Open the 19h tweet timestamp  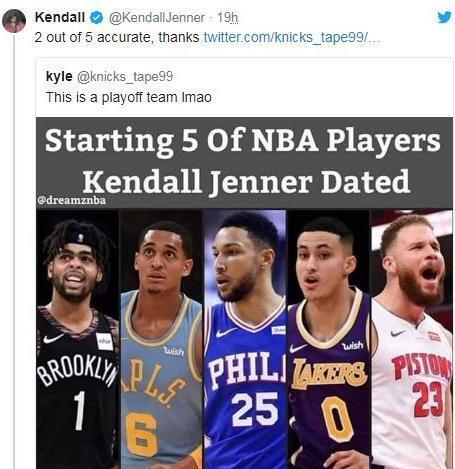(228, 18)
